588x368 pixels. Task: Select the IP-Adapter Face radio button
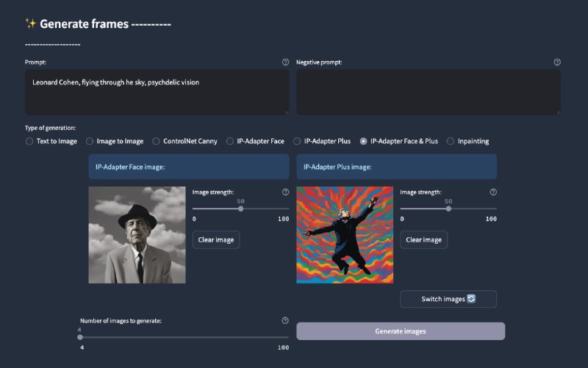pyautogui.click(x=230, y=141)
